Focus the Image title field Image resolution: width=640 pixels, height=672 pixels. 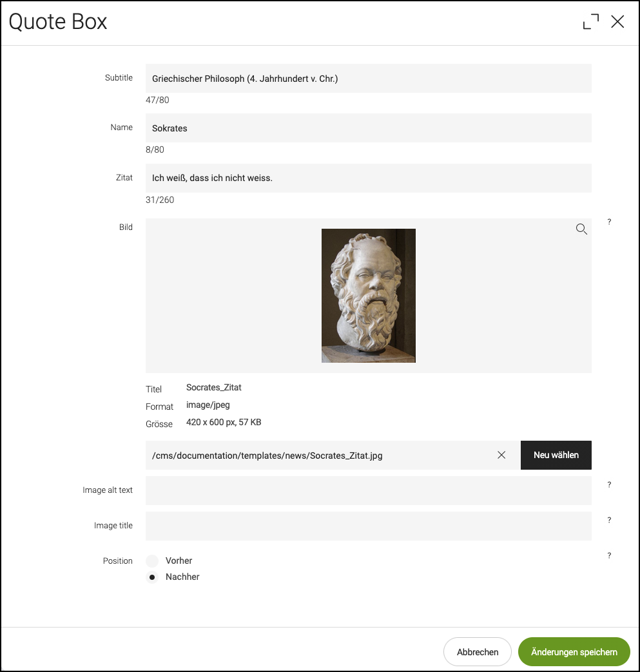pyautogui.click(x=369, y=526)
